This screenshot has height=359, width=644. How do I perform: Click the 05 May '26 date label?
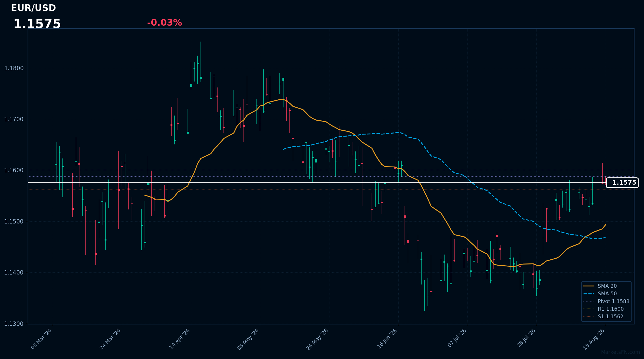point(248,339)
